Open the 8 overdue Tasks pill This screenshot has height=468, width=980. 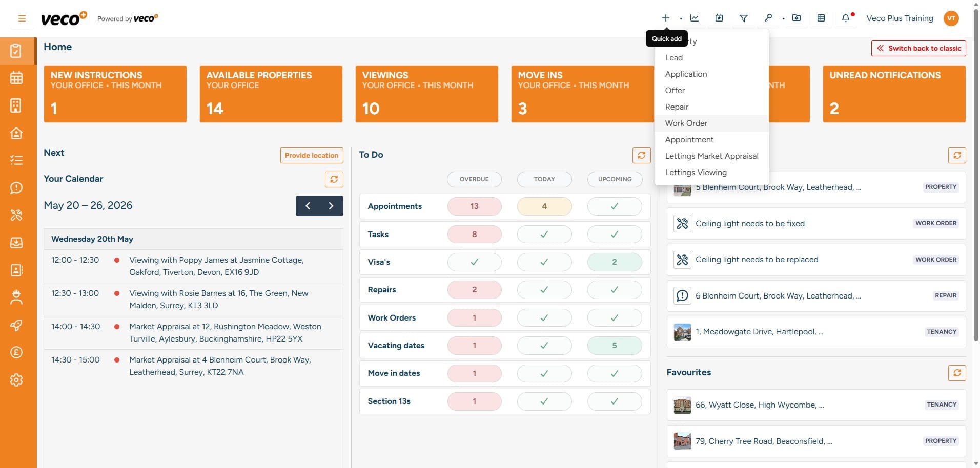point(474,235)
